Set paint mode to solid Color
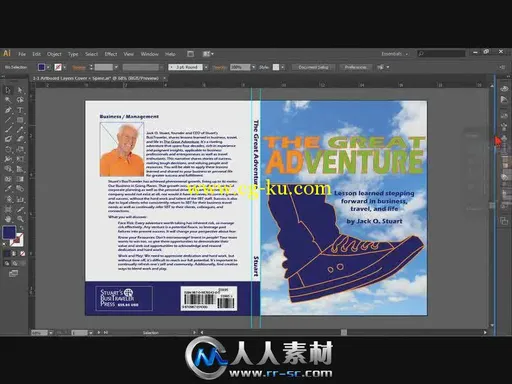 click(7, 254)
